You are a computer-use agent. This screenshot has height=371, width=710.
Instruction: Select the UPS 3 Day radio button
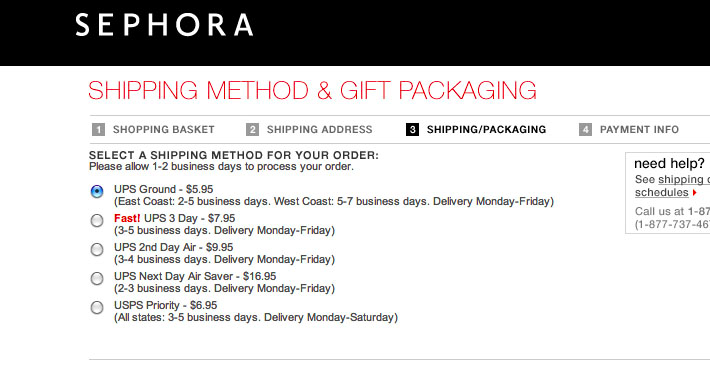[97, 220]
